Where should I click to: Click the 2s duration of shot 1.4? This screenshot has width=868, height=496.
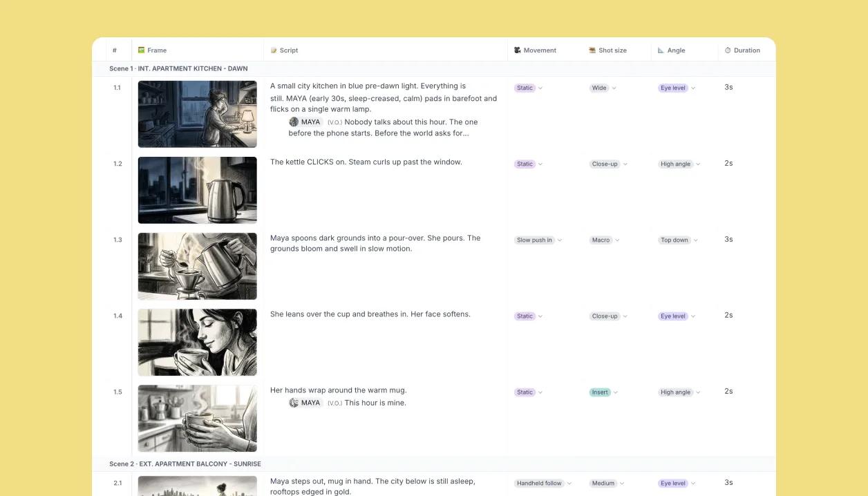tap(728, 315)
